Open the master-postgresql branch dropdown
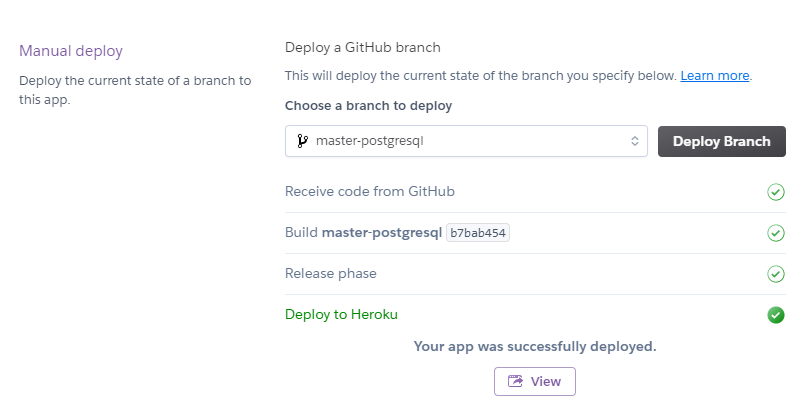802x417 pixels. tap(465, 141)
